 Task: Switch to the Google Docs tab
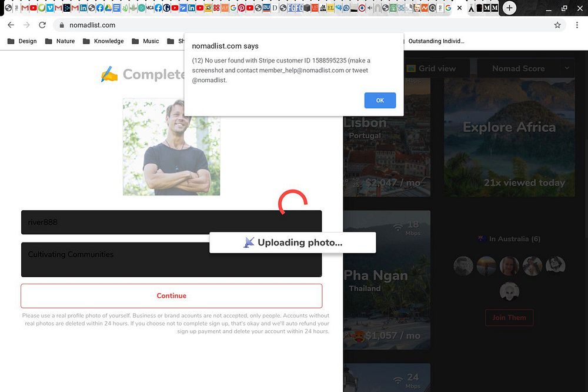tap(116, 8)
